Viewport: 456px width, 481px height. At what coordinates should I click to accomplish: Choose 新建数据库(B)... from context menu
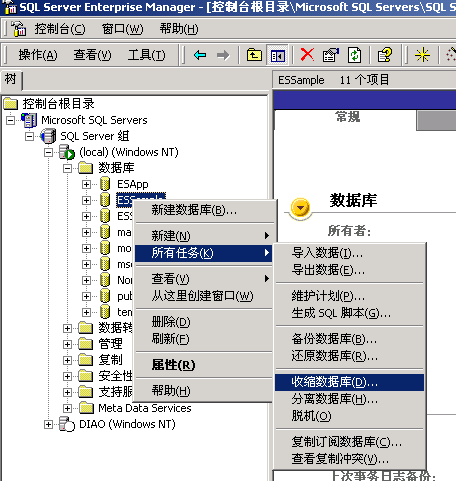tap(204, 210)
